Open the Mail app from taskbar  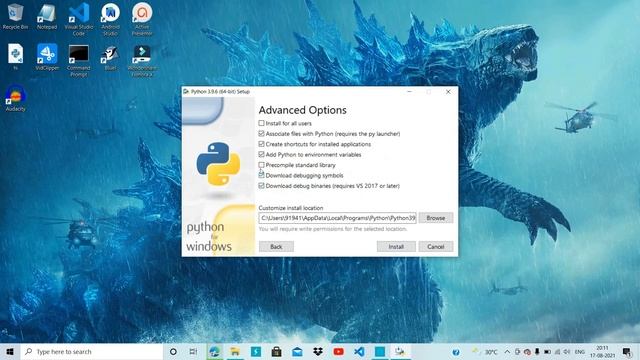pos(297,351)
